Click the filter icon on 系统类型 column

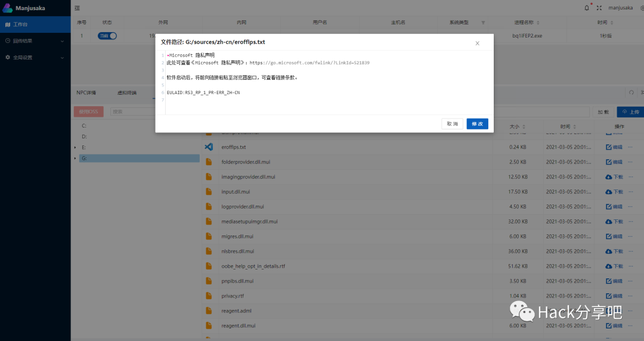483,23
